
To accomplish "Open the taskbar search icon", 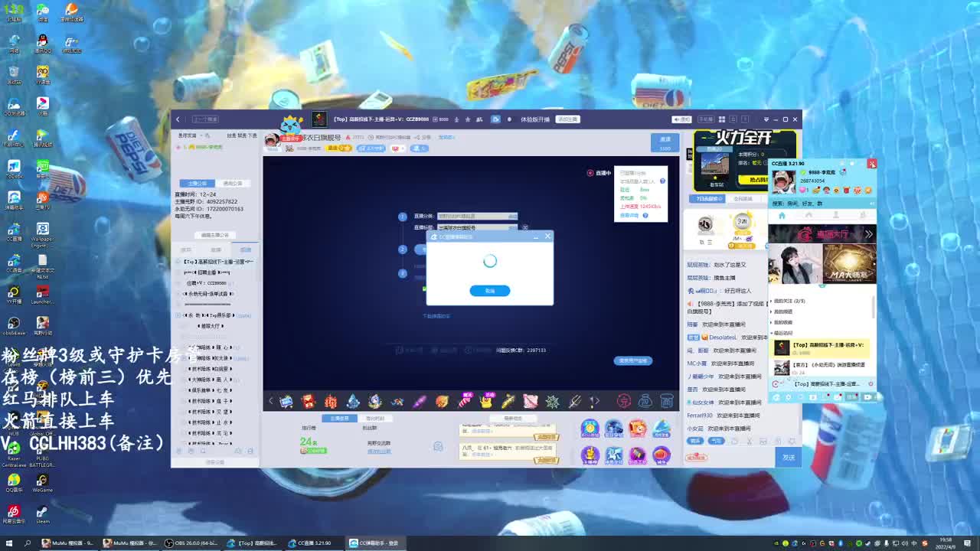I will tap(28, 543).
